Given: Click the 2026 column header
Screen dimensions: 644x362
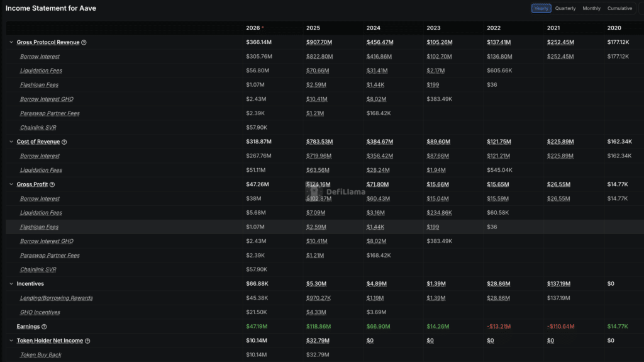Looking at the screenshot, I should (x=253, y=28).
